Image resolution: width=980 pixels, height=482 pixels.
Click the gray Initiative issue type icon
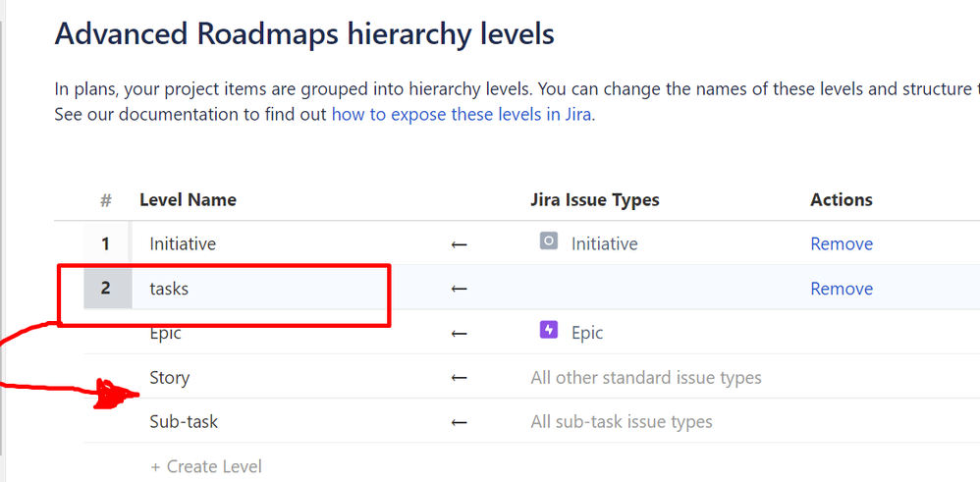pyautogui.click(x=548, y=241)
